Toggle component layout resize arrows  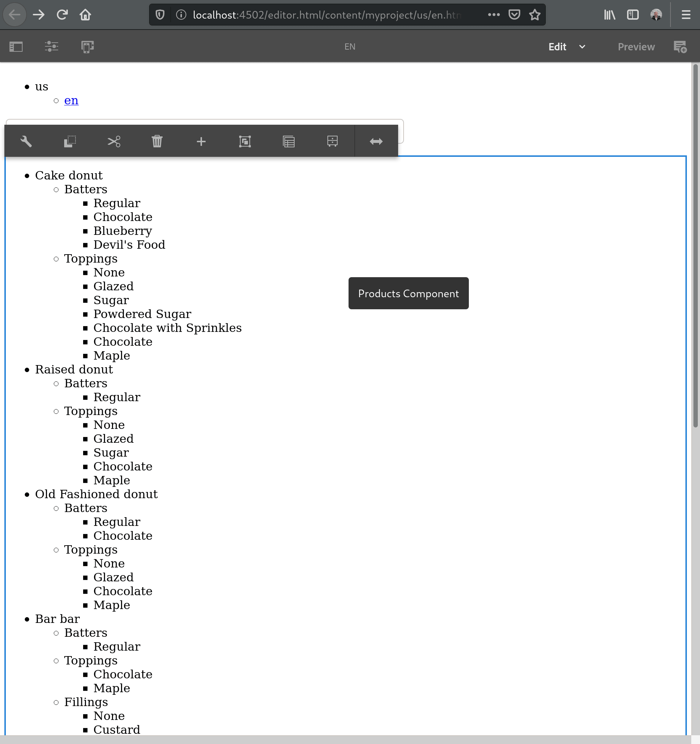376,142
